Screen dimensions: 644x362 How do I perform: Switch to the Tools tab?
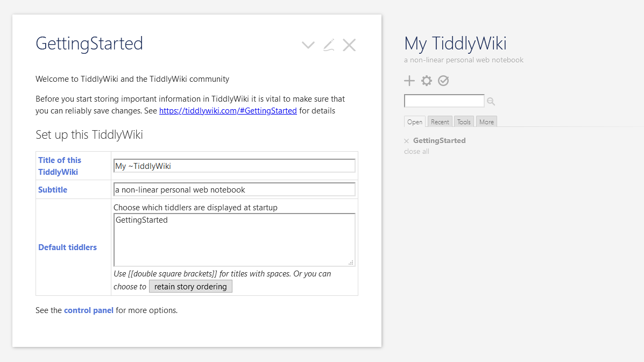[464, 122]
